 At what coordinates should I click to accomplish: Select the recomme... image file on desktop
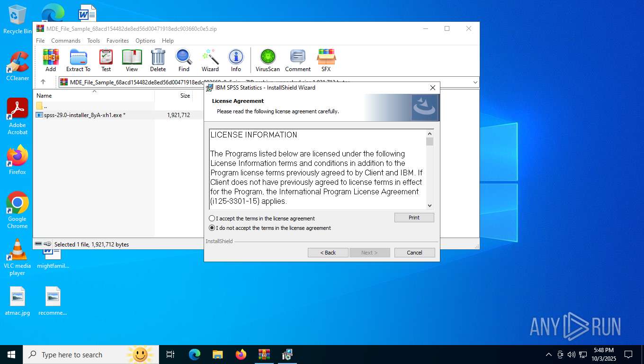click(x=53, y=301)
